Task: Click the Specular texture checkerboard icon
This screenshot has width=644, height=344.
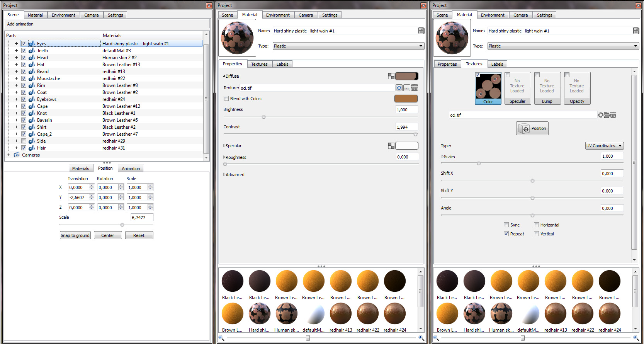Action: click(x=391, y=146)
